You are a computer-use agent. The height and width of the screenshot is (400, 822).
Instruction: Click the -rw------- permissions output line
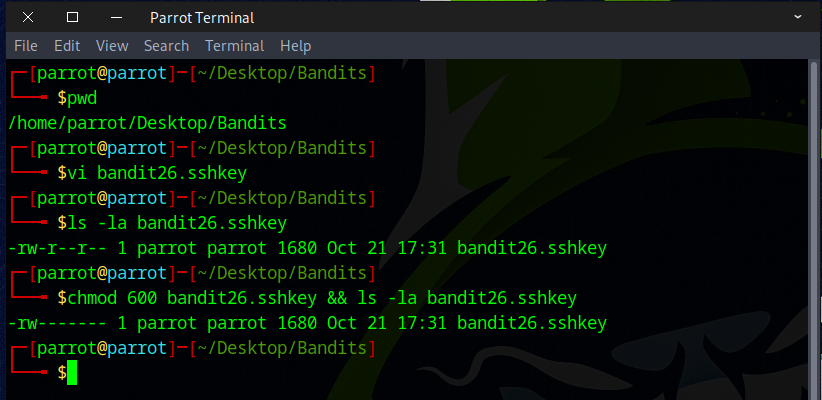(306, 323)
